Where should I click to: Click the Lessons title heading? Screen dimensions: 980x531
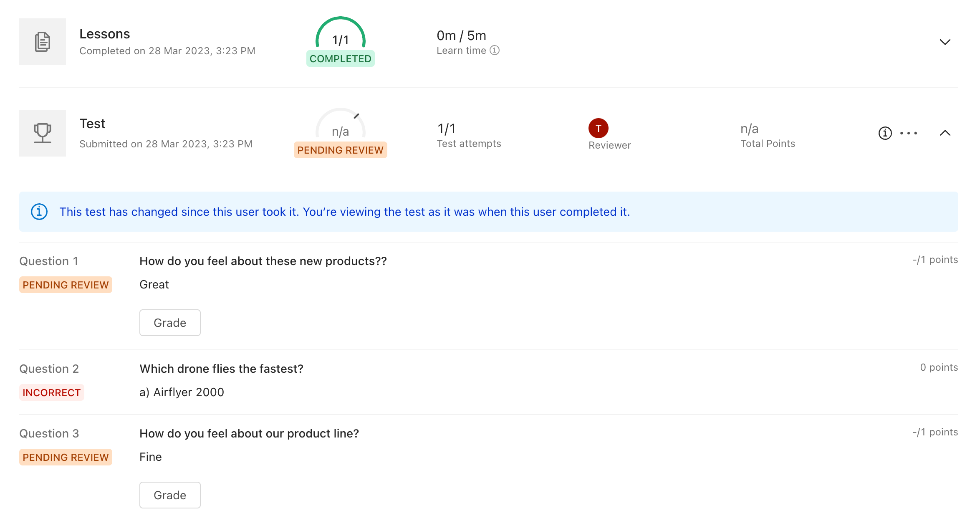coord(104,34)
